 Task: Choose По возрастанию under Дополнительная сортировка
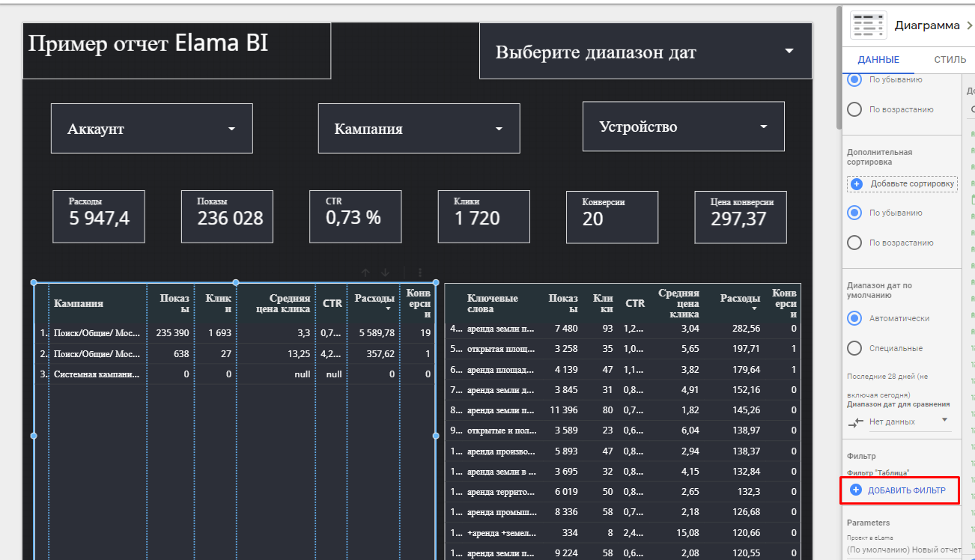click(x=854, y=243)
